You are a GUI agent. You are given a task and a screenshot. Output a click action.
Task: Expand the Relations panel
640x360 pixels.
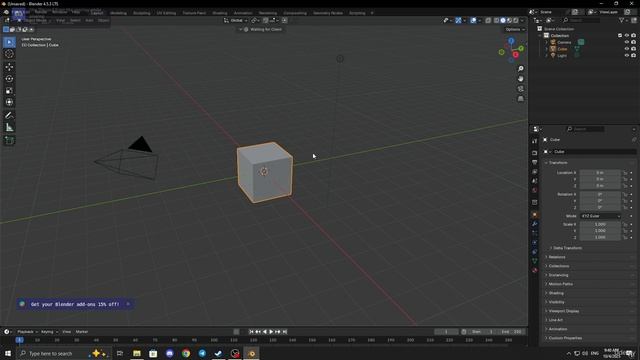tap(557, 257)
